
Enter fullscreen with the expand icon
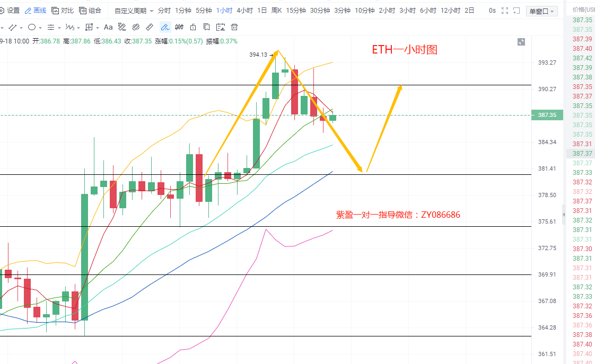point(505,11)
